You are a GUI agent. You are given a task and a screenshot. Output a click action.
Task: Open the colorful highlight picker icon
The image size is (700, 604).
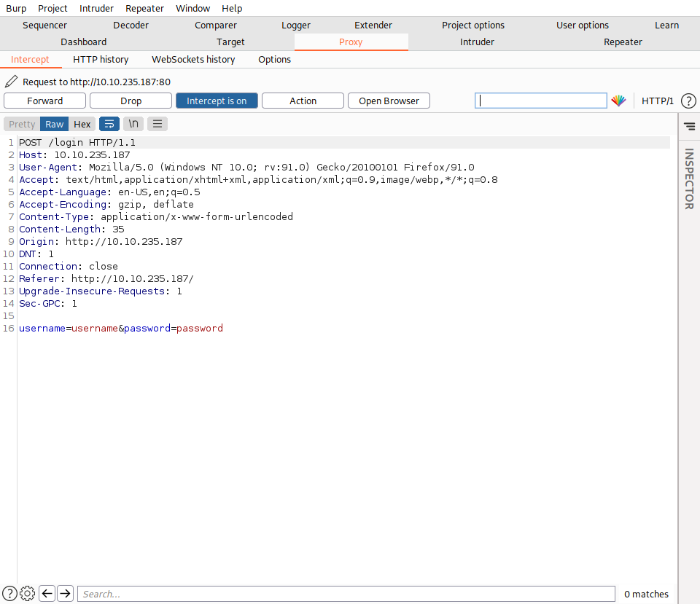pyautogui.click(x=618, y=101)
